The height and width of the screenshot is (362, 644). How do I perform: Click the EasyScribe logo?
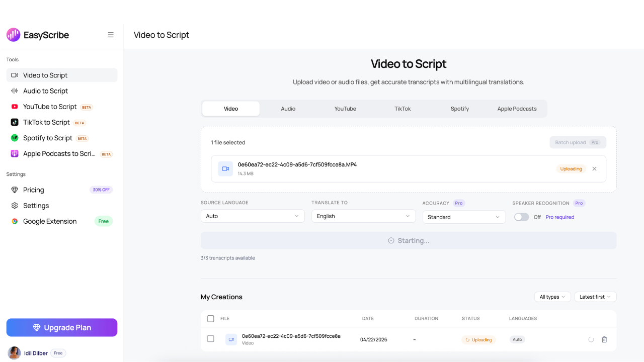(x=13, y=35)
